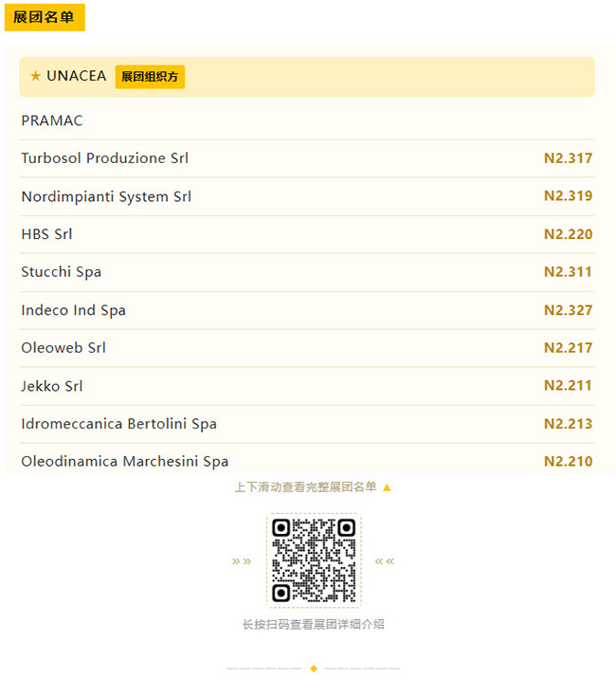Click the QR code image
The image size is (616, 697).
[x=314, y=560]
